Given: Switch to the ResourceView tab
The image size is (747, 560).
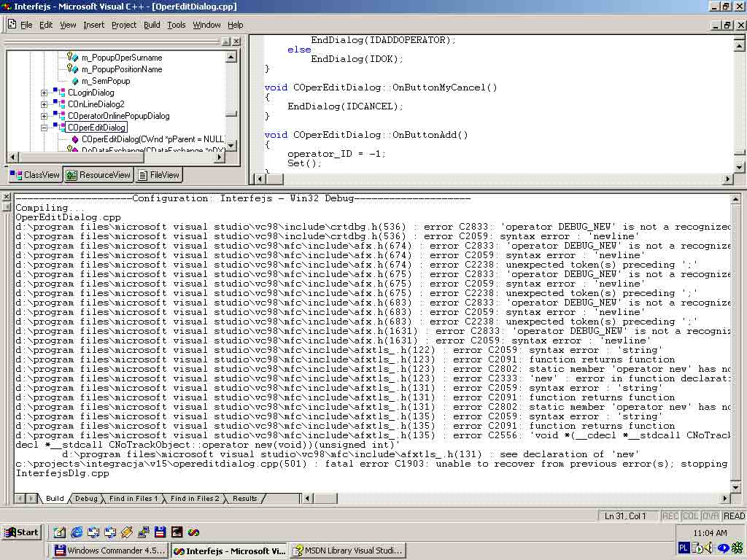Looking at the screenshot, I should 98,175.
